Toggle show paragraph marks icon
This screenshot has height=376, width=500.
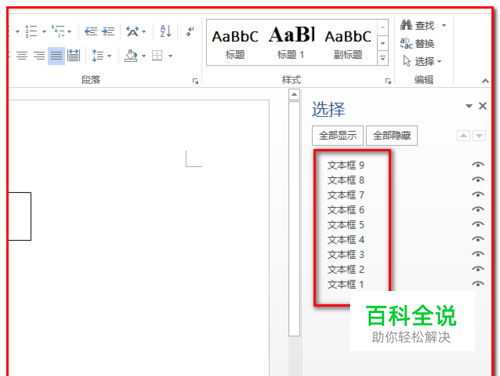tap(190, 31)
